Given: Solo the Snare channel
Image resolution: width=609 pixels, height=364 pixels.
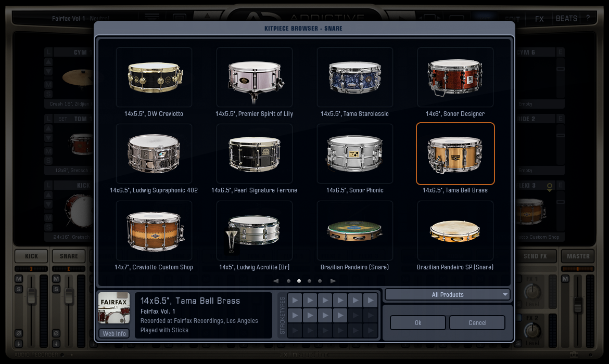Looking at the screenshot, I should click(x=56, y=289).
